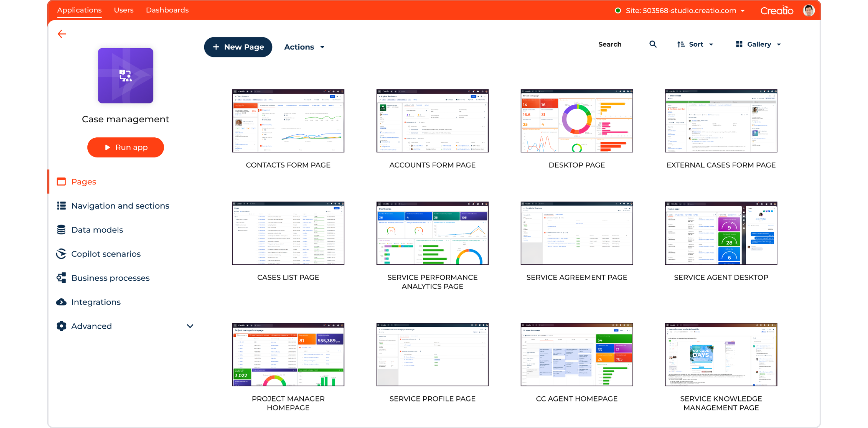Select Navigation and sections in sidebar
Image resolution: width=868 pixels, height=428 pixels.
click(120, 205)
